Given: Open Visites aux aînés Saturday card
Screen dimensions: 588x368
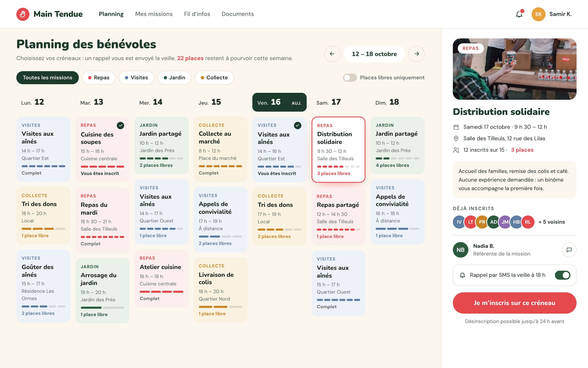Looking at the screenshot, I should pyautogui.click(x=338, y=283).
